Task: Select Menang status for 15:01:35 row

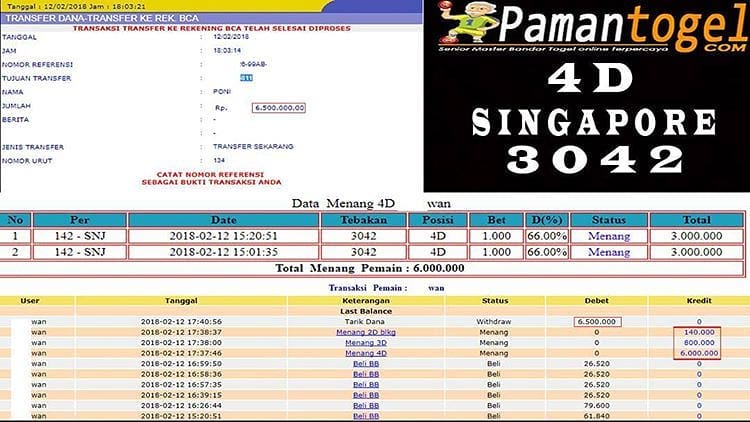Action: pos(609,252)
